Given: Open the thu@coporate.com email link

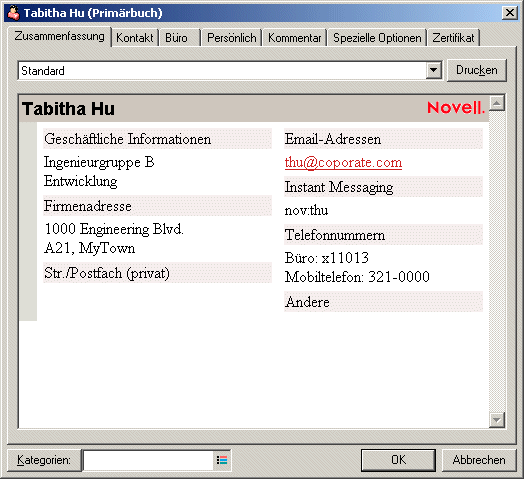Looking at the screenshot, I should click(x=343, y=162).
